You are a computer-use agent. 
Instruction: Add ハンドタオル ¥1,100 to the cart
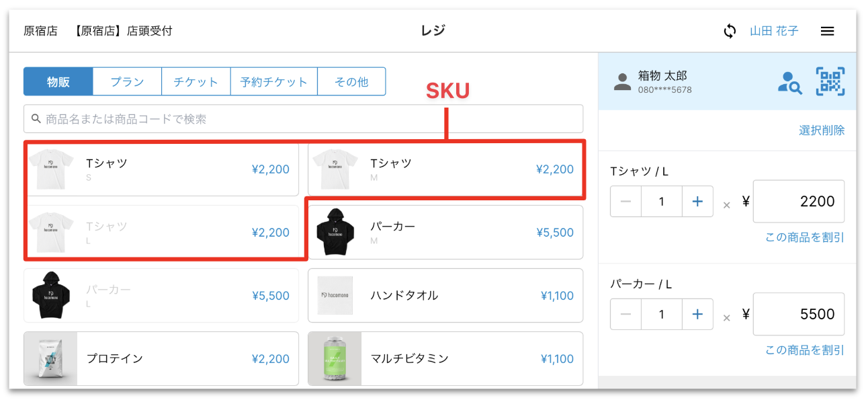point(445,295)
